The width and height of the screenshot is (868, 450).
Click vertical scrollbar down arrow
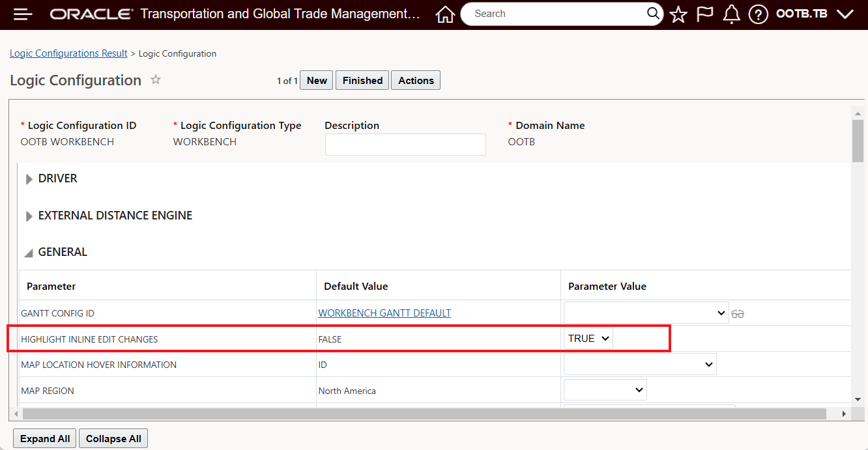pos(858,399)
